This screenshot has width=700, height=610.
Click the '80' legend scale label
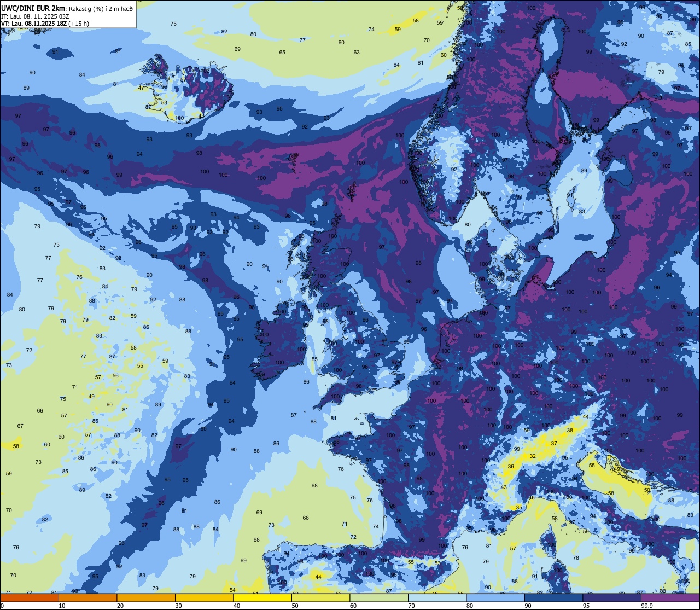pyautogui.click(x=470, y=605)
